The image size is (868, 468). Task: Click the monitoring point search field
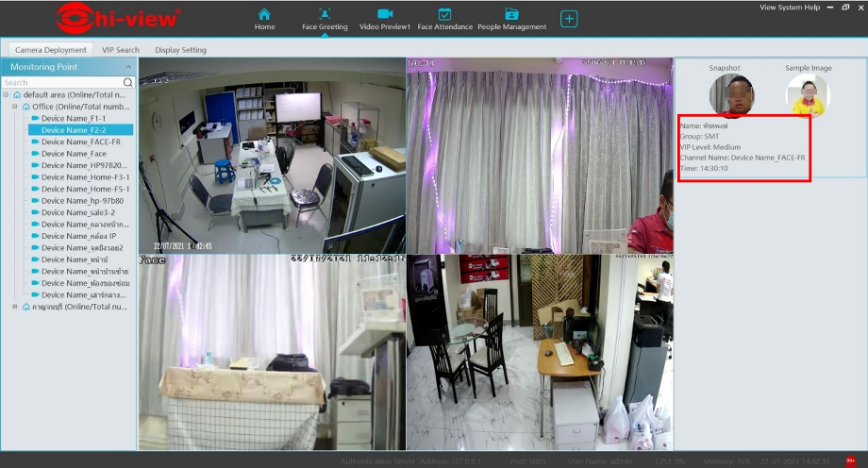pos(61,83)
